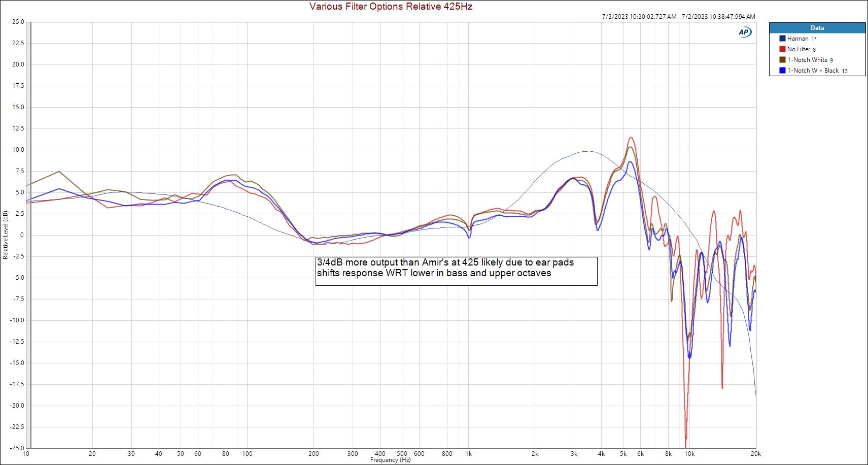Screen dimensions: 868x465
Task: Click the 20k x-axis tick label
Action: tap(756, 454)
